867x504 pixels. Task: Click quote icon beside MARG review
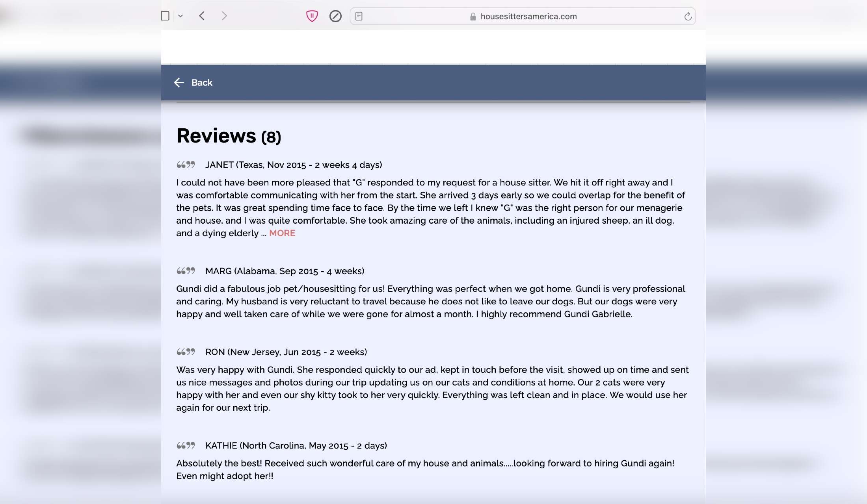tap(186, 271)
